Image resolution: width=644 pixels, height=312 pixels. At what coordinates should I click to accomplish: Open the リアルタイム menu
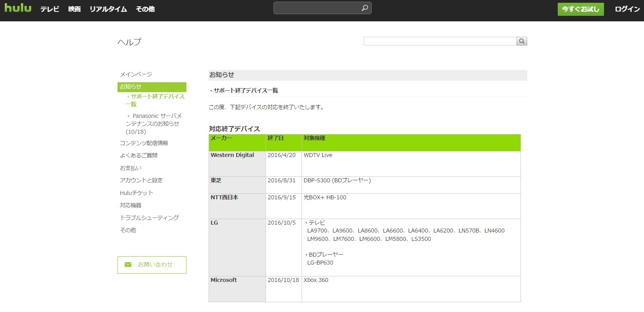tap(108, 9)
